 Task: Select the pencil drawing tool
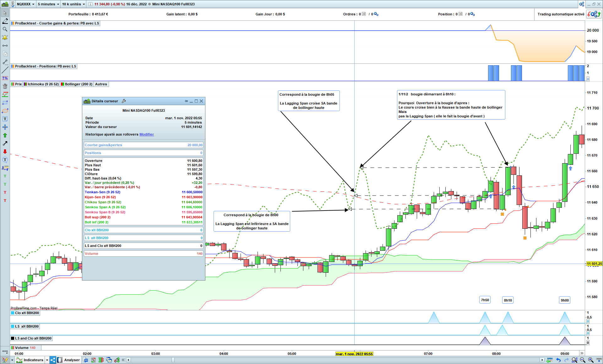[5, 21]
